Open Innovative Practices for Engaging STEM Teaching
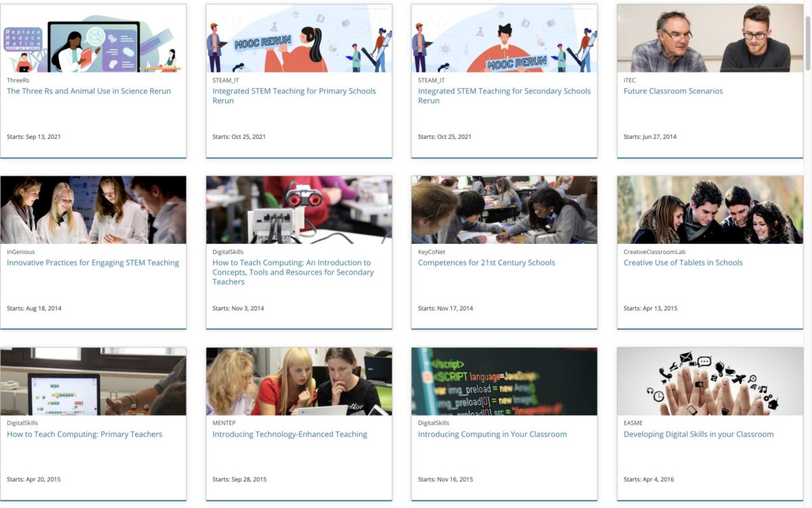This screenshot has height=508, width=812. (x=93, y=263)
